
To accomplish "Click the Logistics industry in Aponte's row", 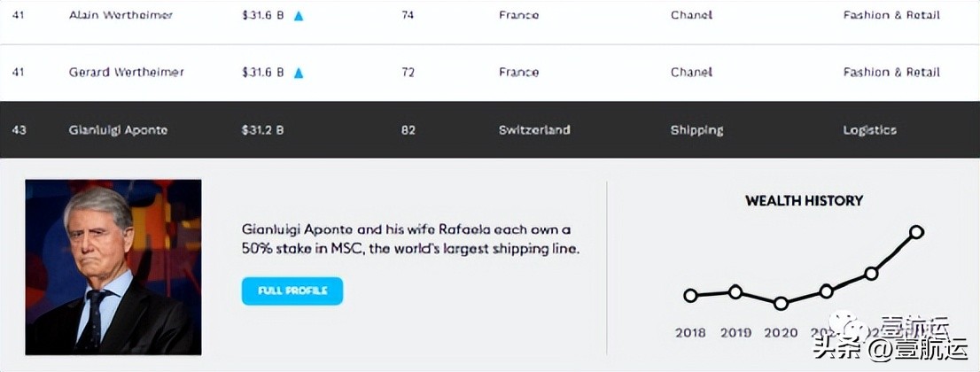I will point(869,130).
